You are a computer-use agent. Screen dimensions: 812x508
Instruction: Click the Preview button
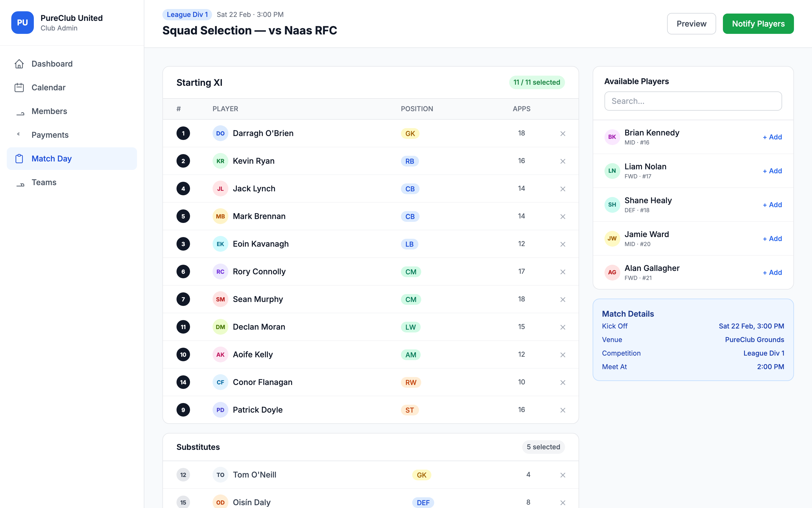[691, 24]
